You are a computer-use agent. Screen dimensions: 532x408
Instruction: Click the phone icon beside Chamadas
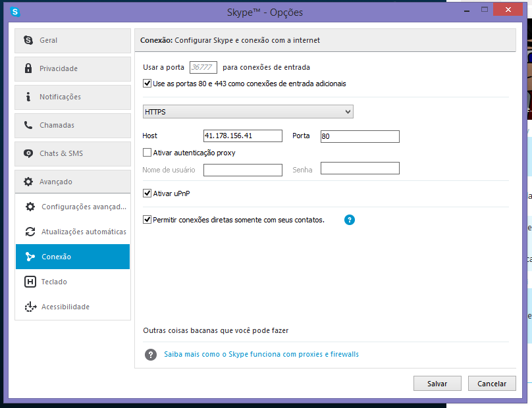(28, 125)
